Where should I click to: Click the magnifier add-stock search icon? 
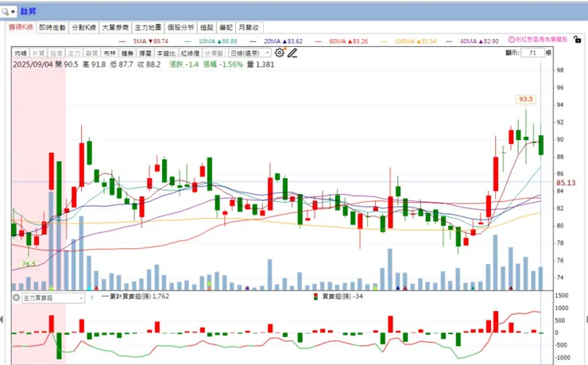tap(8, 12)
